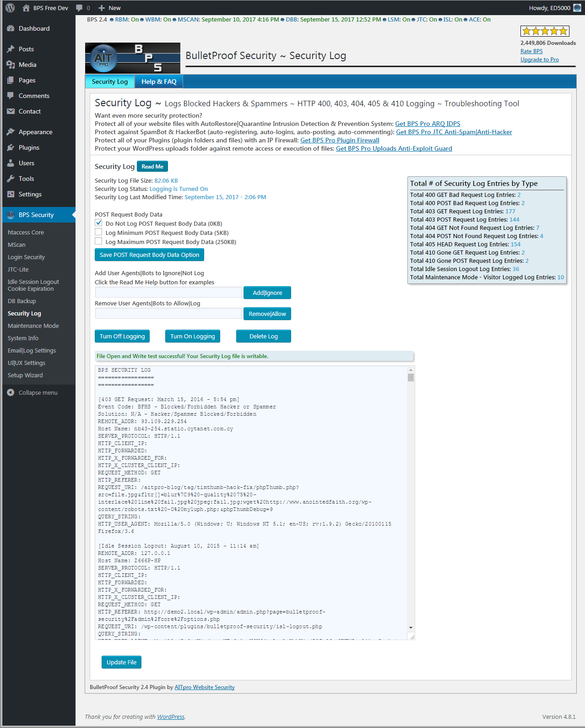
Task: Click the WordPress logo icon in admin bar
Action: point(10,8)
